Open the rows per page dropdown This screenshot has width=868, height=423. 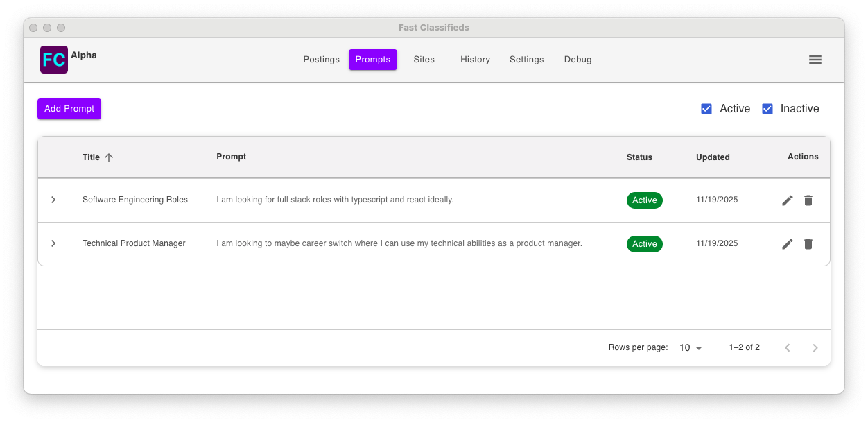pos(691,348)
